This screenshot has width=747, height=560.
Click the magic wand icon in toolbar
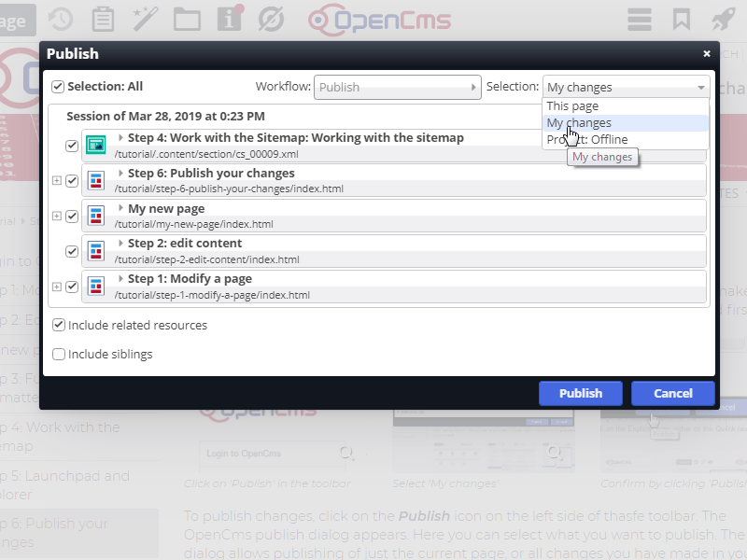click(x=145, y=20)
